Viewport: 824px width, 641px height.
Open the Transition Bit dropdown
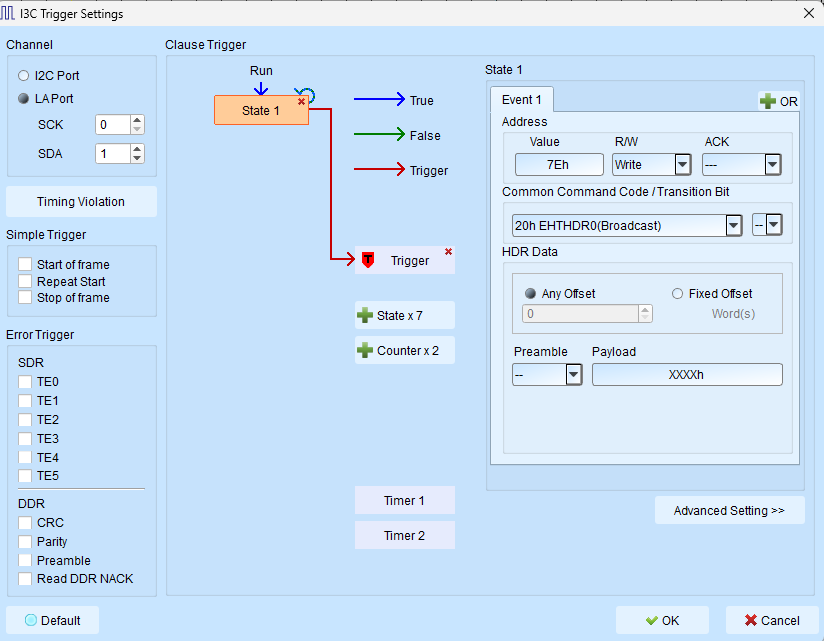[x=774, y=225]
